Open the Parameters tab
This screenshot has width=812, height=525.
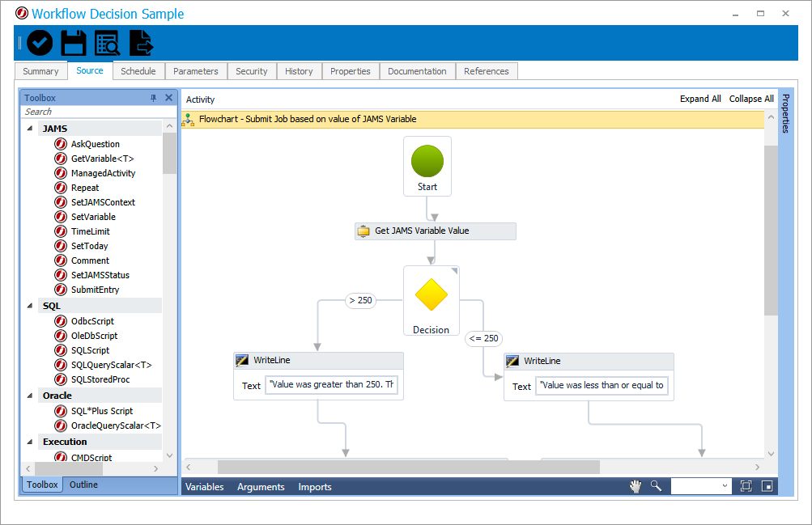coord(196,71)
